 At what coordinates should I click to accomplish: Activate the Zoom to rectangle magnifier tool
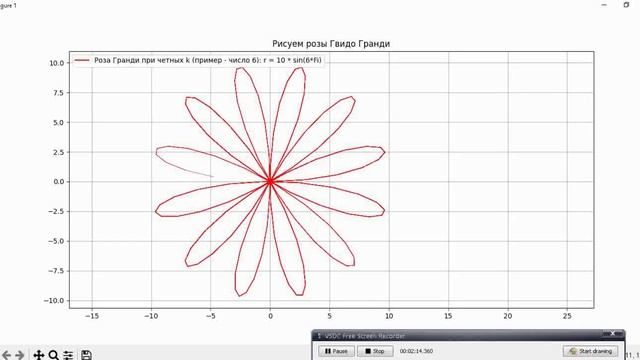click(53, 355)
